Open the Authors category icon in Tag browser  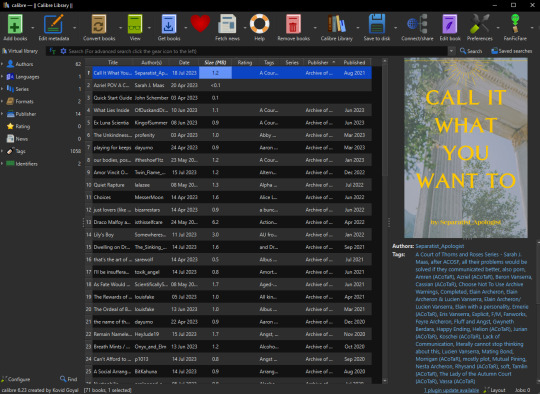coord(10,64)
